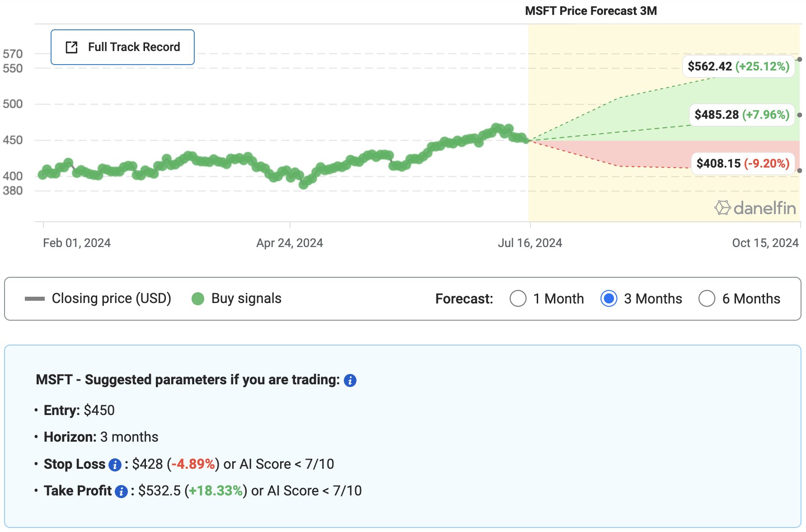Click the Apr 24, 2024 axis date

coord(290,243)
